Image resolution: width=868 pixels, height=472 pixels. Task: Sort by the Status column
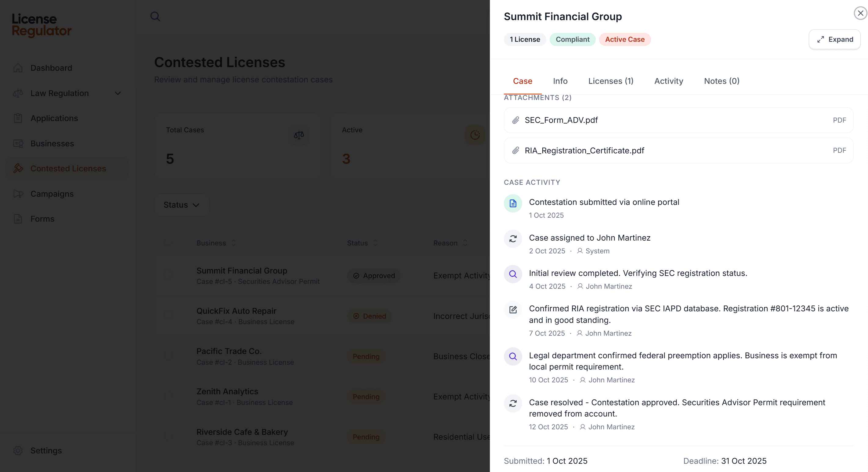coord(362,243)
